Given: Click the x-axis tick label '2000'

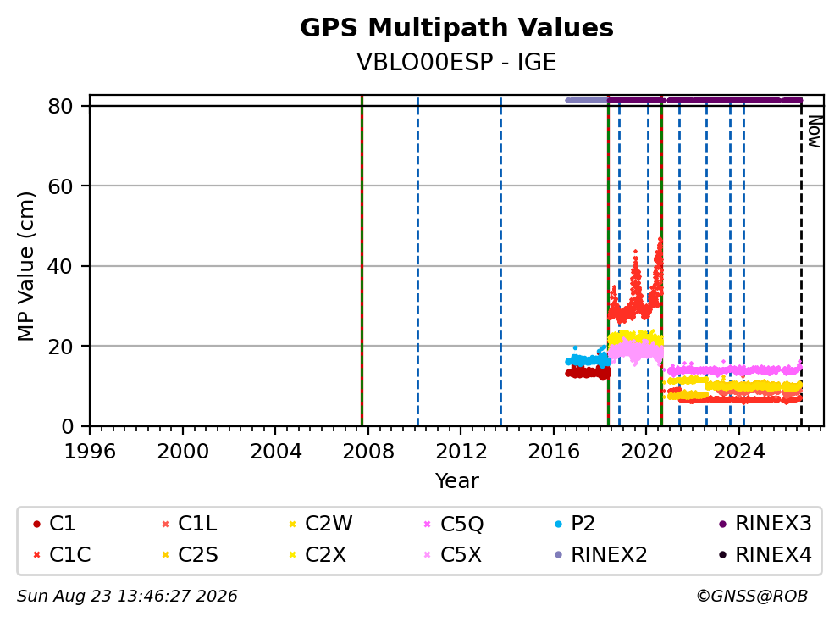Looking at the screenshot, I should click(183, 452).
